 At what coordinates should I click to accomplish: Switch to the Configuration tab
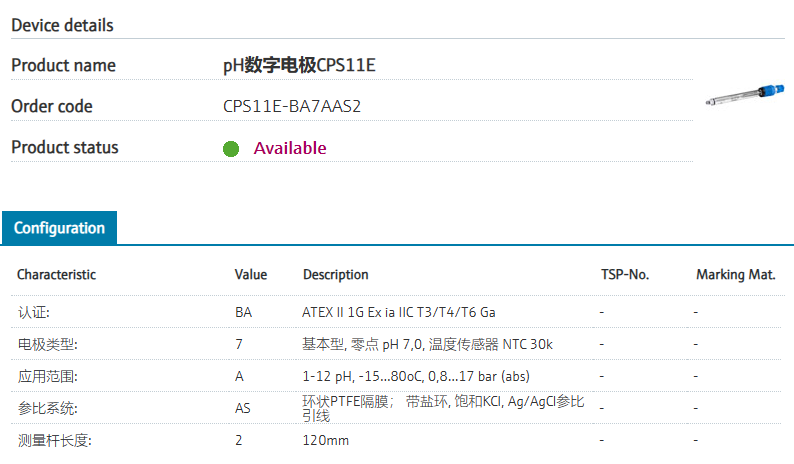point(59,228)
